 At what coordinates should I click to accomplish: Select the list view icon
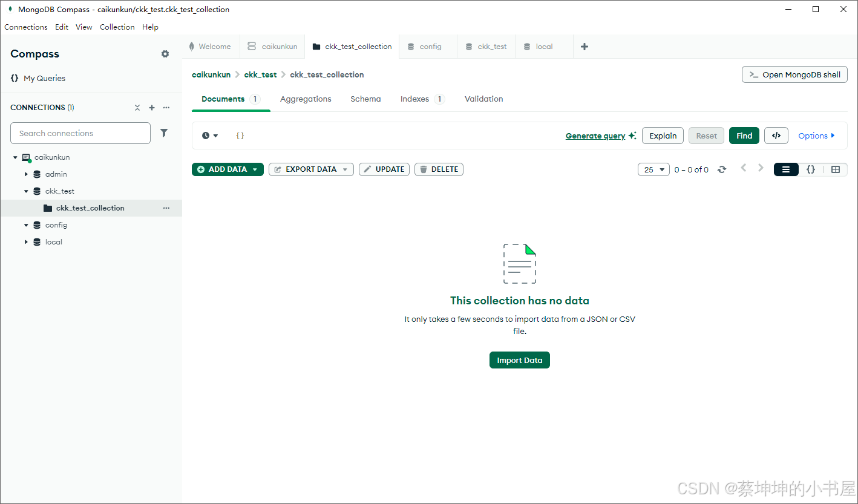[786, 169]
